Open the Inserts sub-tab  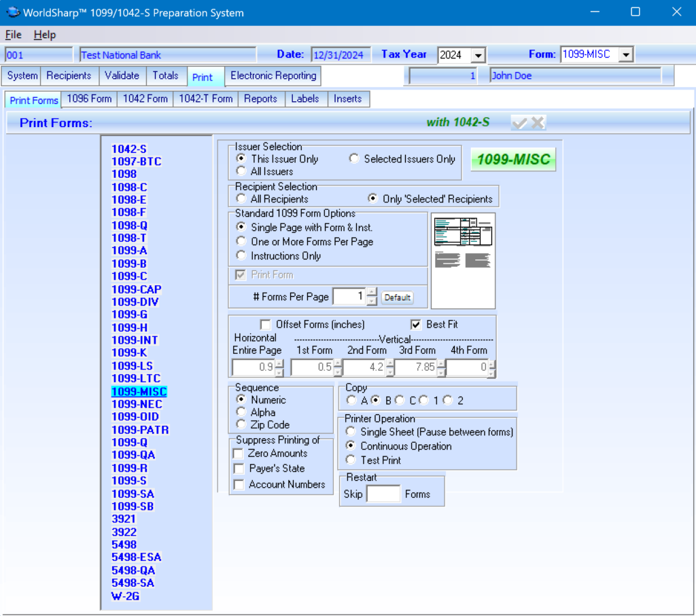click(x=347, y=99)
